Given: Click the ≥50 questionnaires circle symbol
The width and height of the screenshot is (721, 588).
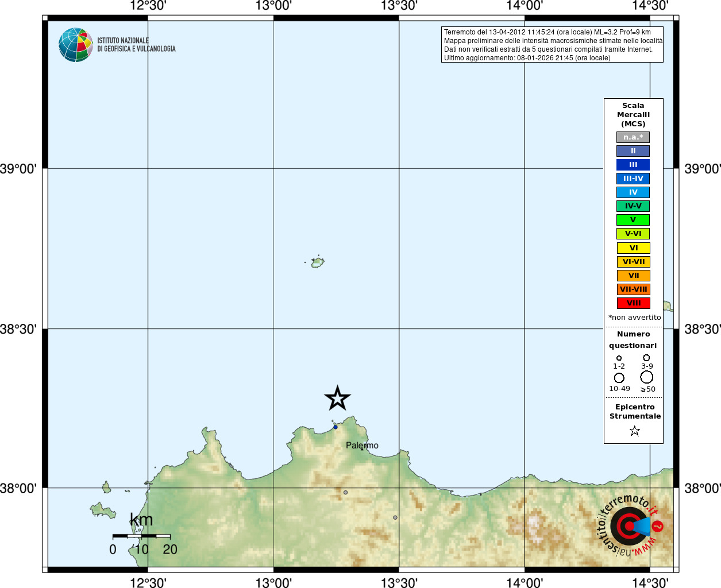Looking at the screenshot, I should tap(647, 377).
